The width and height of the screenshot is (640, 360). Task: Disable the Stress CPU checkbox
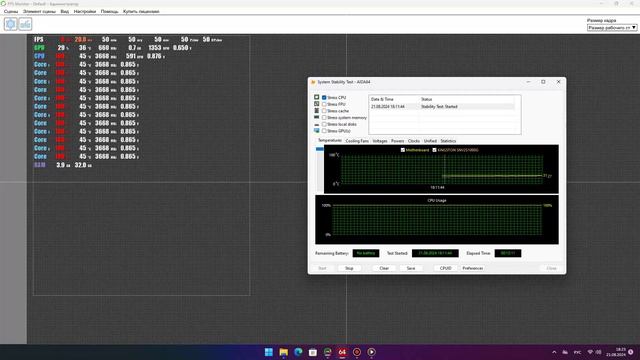(324, 98)
